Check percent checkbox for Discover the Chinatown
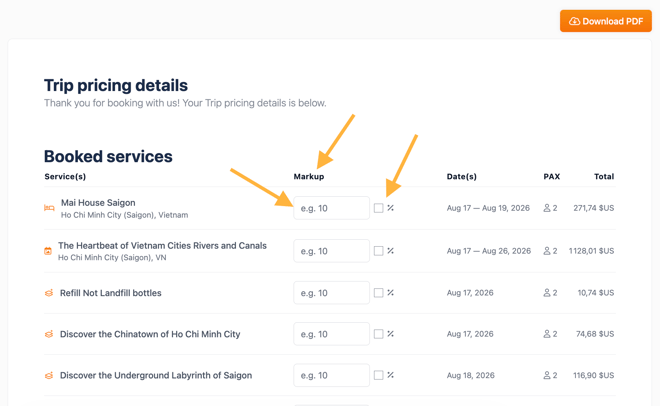The image size is (660, 406). (378, 334)
